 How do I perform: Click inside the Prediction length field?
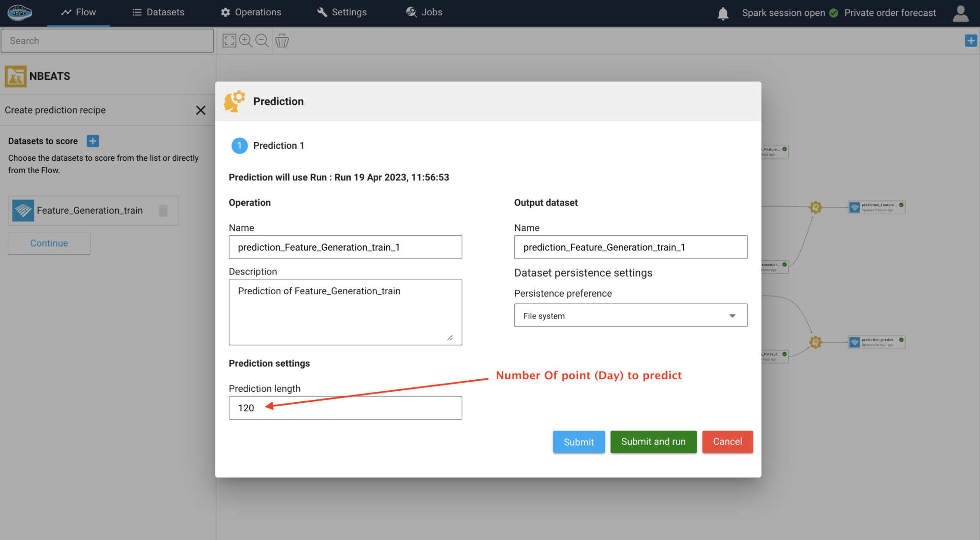pos(345,408)
